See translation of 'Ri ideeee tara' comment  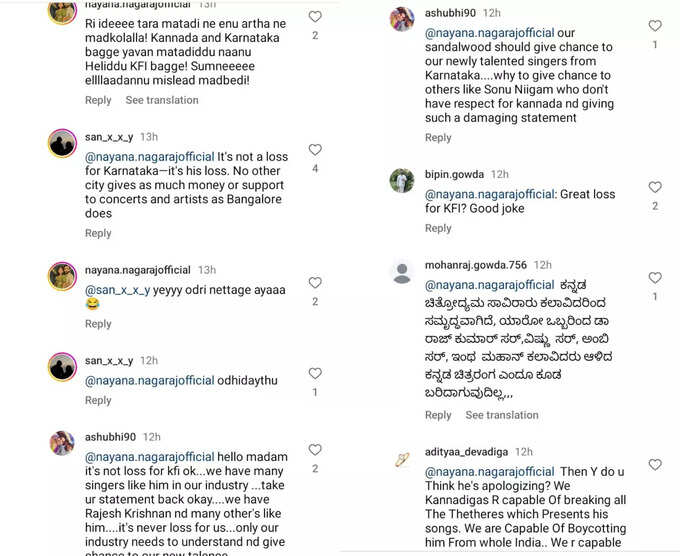click(x=162, y=100)
